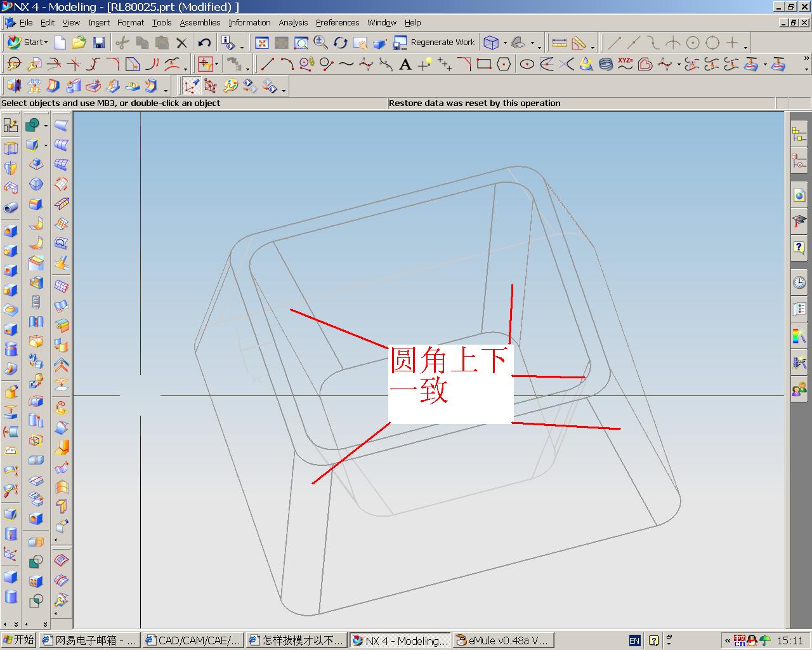Open the Training graduation-cap palette
812x650 pixels.
pyautogui.click(x=799, y=222)
